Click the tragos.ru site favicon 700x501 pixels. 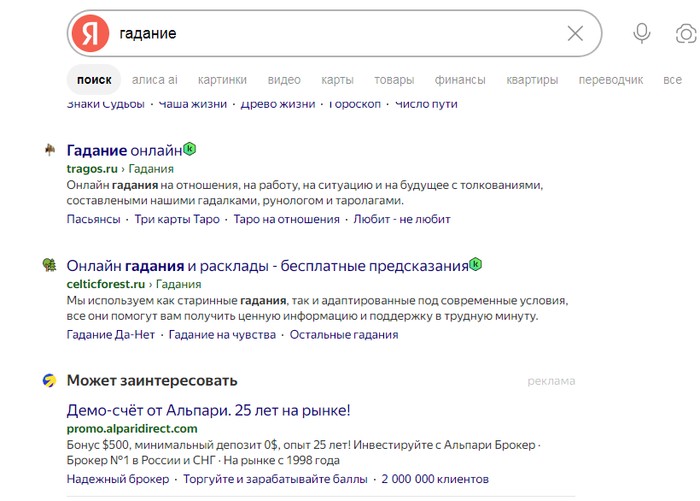[50, 150]
